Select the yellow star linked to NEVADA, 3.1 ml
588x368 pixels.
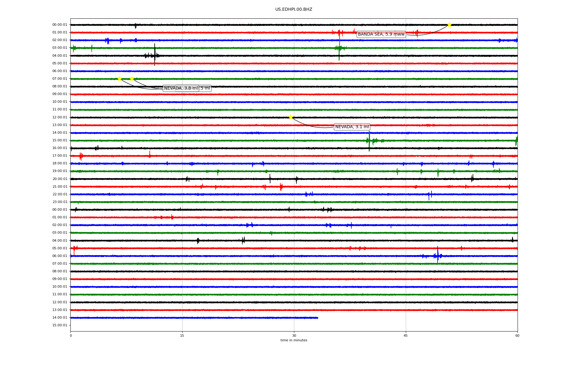[291, 117]
